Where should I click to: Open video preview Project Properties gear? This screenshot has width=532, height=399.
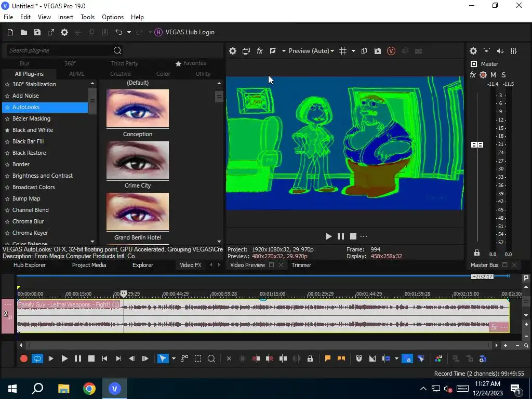233,51
